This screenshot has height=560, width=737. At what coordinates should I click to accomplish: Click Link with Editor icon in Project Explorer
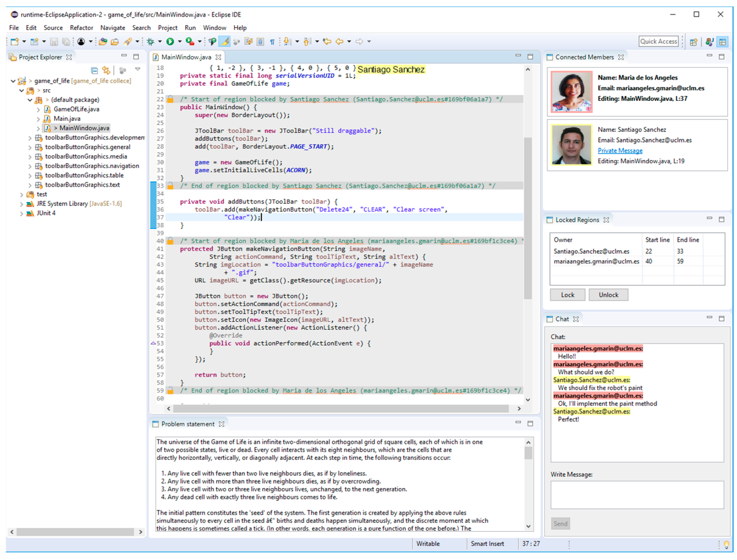point(106,70)
